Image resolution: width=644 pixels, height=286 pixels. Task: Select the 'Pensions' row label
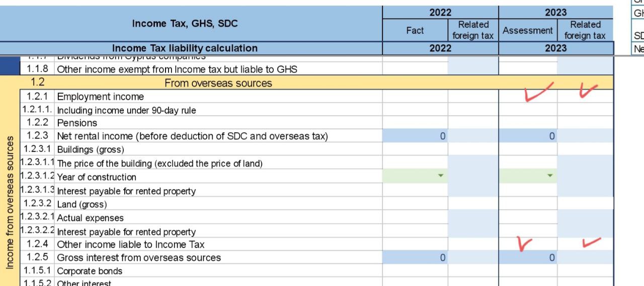coord(77,123)
